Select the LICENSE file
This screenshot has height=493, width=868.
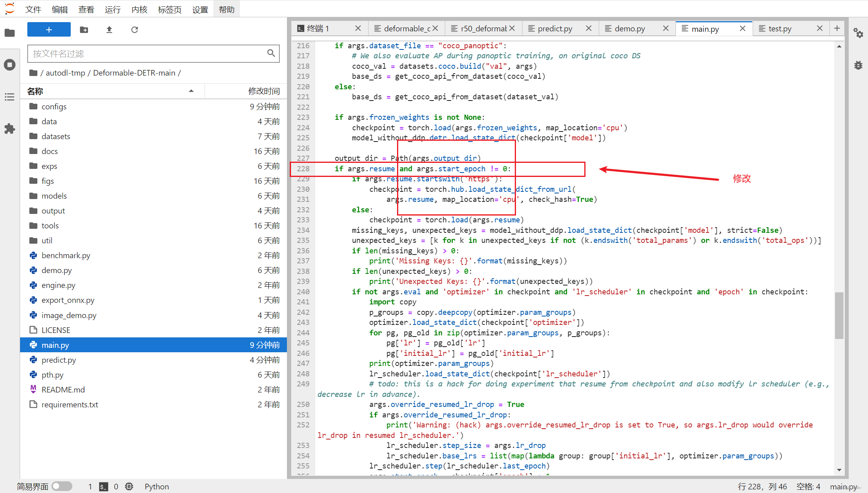[154, 330]
